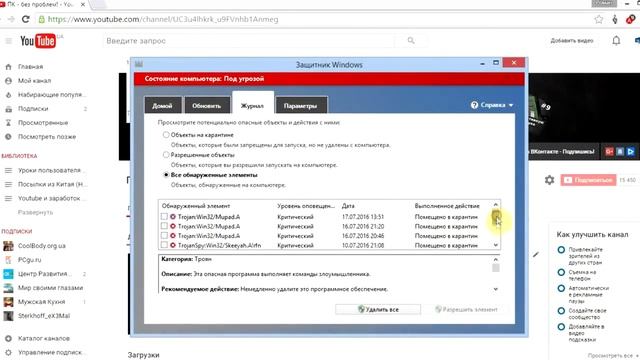Click threat list scrollbar down arrow
The width and height of the screenshot is (640, 360).
click(496, 245)
